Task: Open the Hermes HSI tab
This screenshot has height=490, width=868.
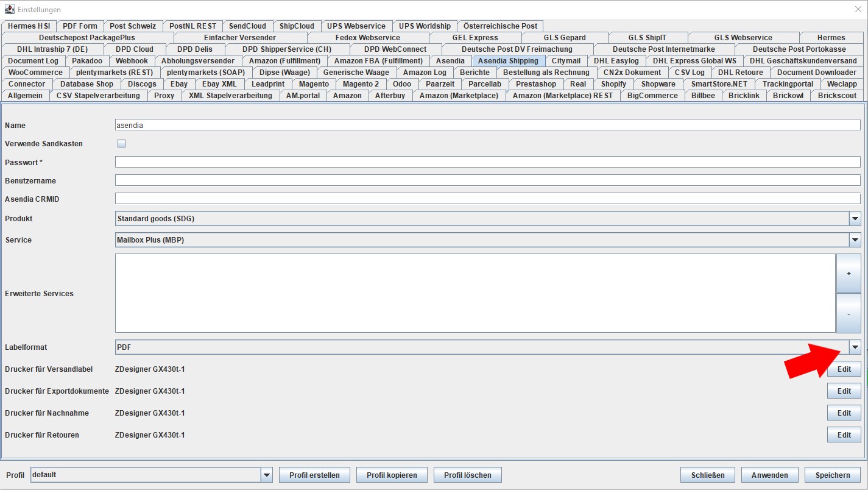Action: [29, 26]
